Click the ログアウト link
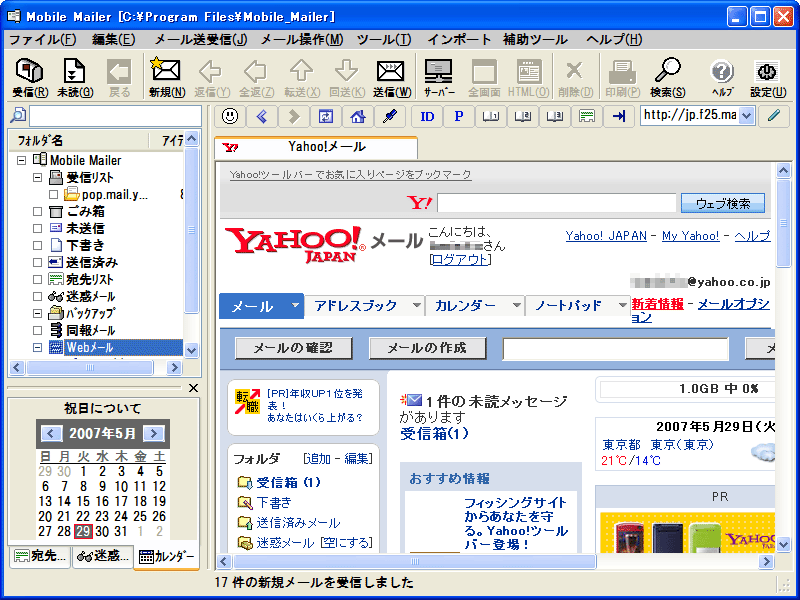Screen dimensions: 800x600 (x=460, y=260)
